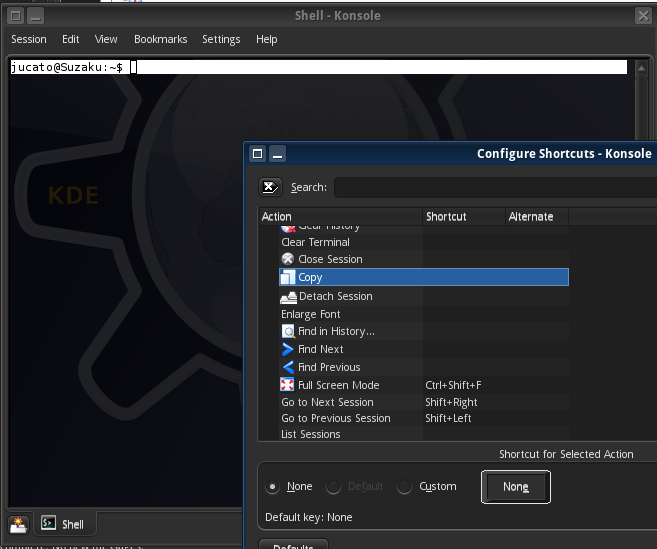Open the Bookmarks menu

pyautogui.click(x=160, y=39)
